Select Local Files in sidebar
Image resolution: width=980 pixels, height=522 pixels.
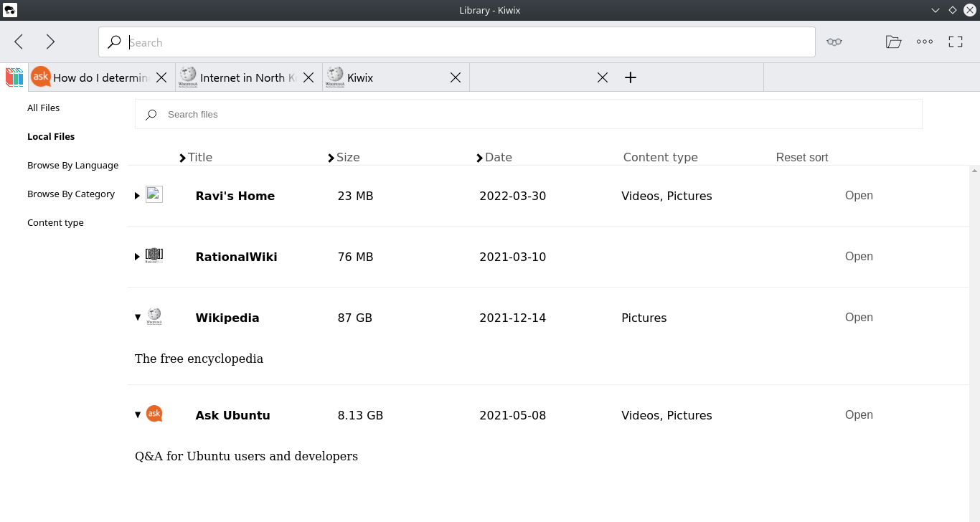51,136
